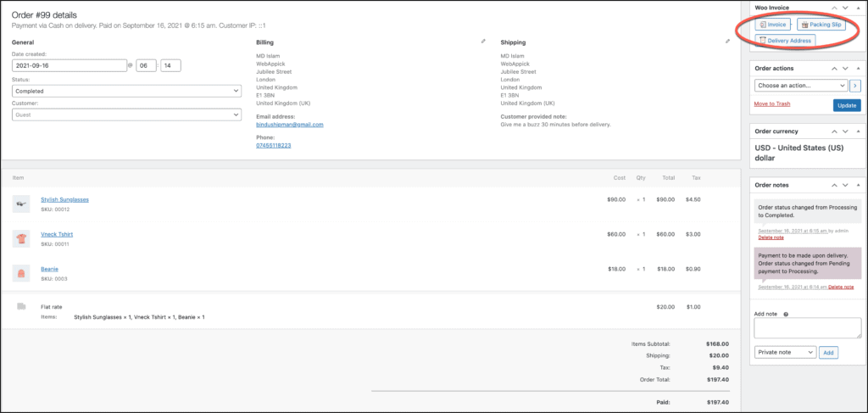Open the Delivery Address label
868x413 pixels.
pos(785,41)
